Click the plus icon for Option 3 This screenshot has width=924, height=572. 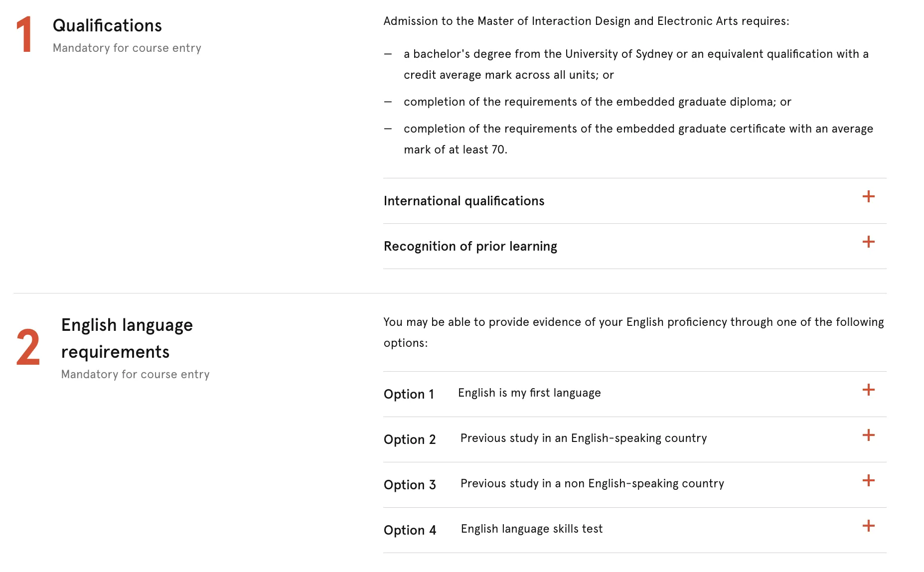[x=868, y=480]
